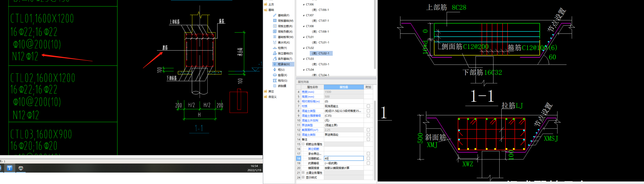The width and height of the screenshot is (644, 184).
Task: Collapse the 钢筋业务属性 group
Action: tap(303, 144)
